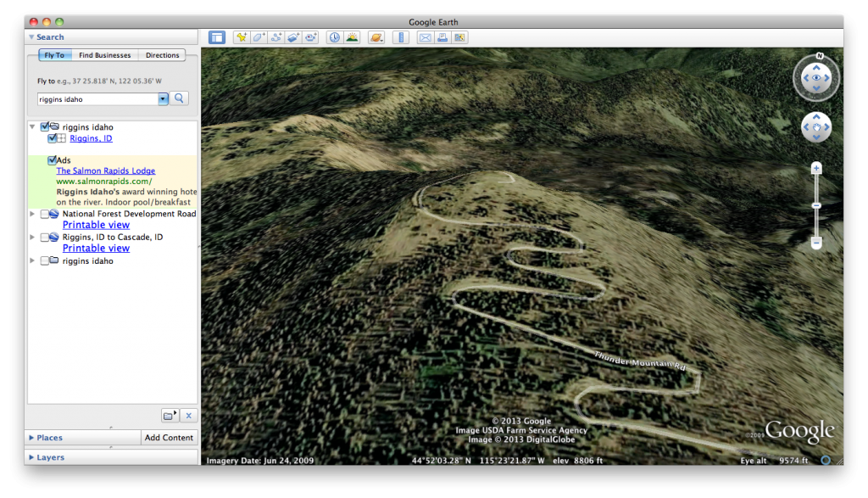Move left using the hand joystick arrow
Viewport: 868px width, 498px height.
806,127
